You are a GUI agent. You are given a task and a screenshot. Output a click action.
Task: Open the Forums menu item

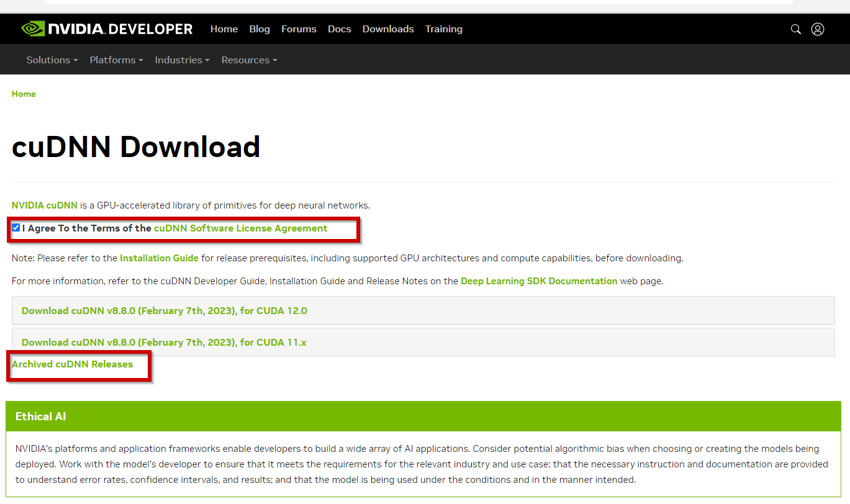pos(299,29)
